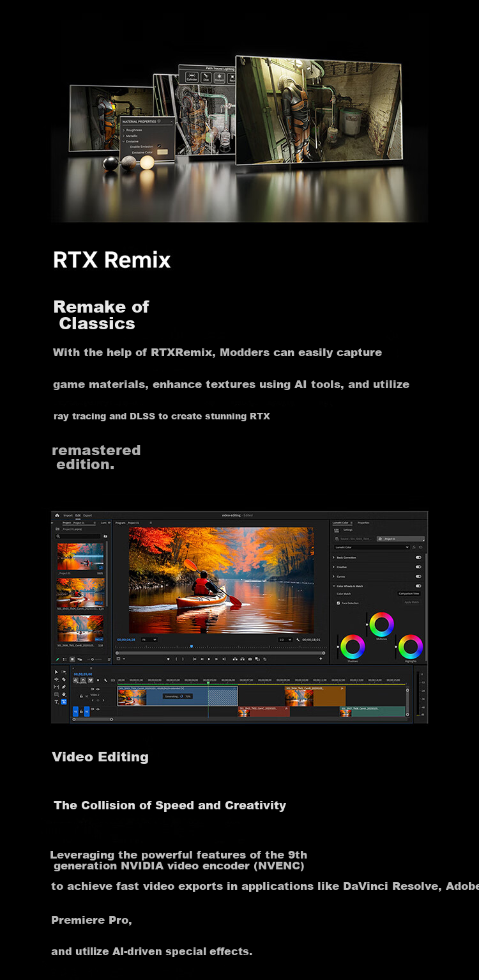Toggle Snap in timeline magnet icon

pyautogui.click(x=83, y=680)
